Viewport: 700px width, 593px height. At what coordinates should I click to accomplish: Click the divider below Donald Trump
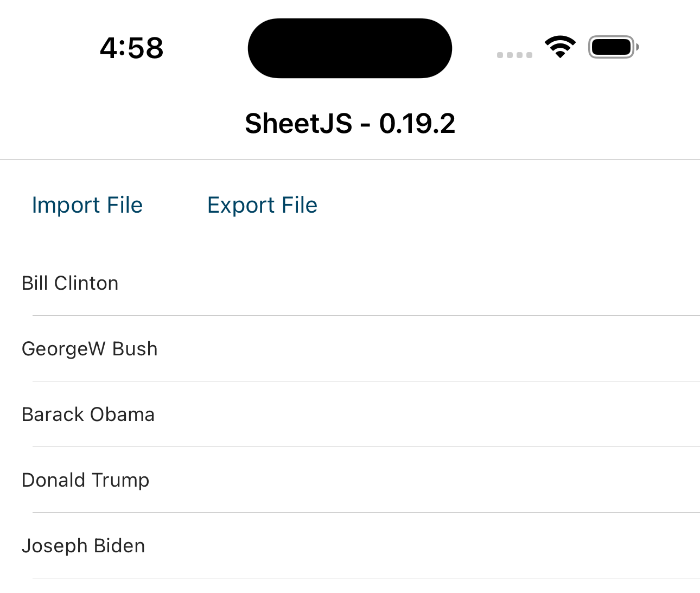click(x=366, y=513)
